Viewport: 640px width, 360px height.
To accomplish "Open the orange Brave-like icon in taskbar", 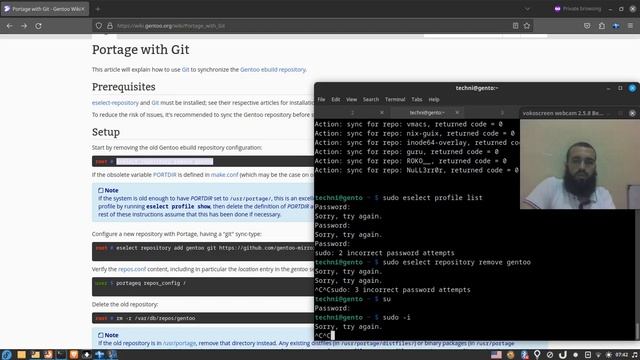I will tap(74, 355).
